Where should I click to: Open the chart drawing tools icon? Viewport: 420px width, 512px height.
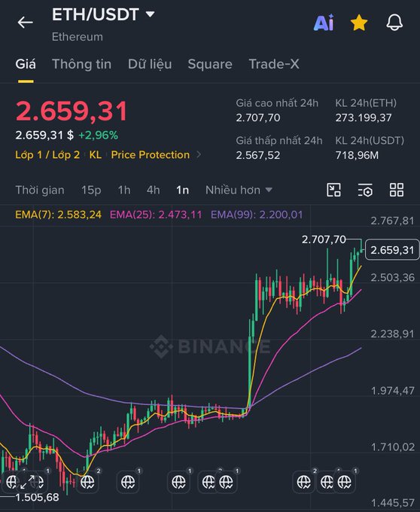pyautogui.click(x=333, y=190)
